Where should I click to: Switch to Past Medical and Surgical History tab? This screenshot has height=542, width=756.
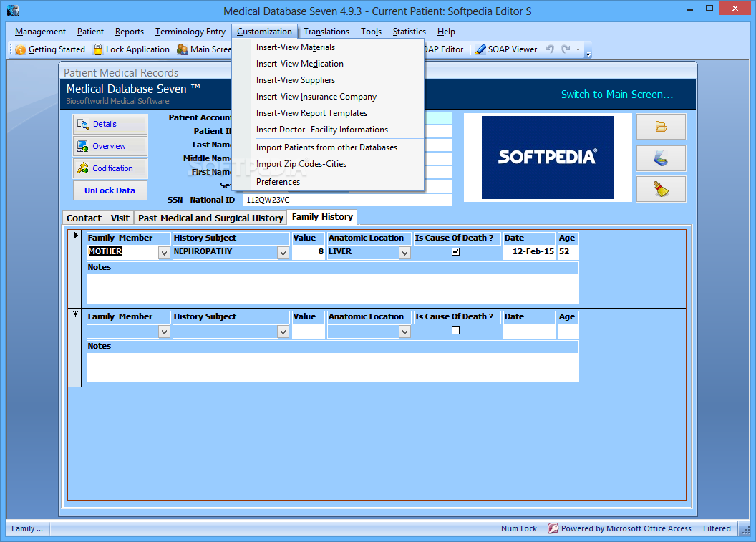click(210, 218)
